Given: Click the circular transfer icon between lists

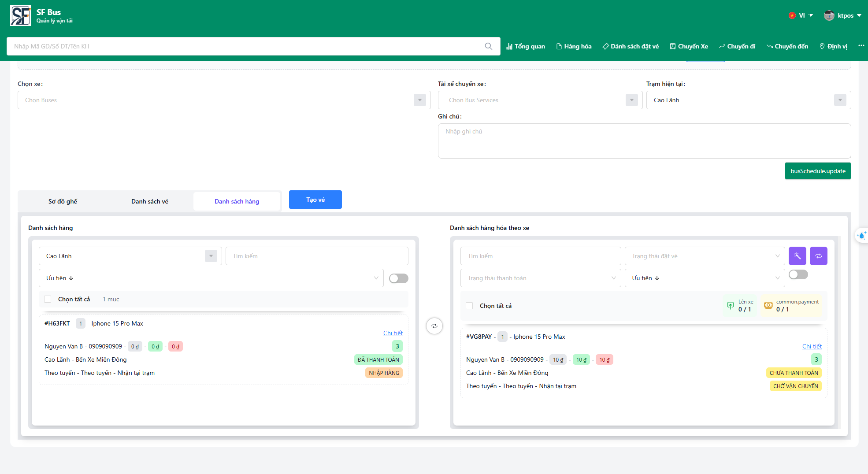Looking at the screenshot, I should coord(434,326).
